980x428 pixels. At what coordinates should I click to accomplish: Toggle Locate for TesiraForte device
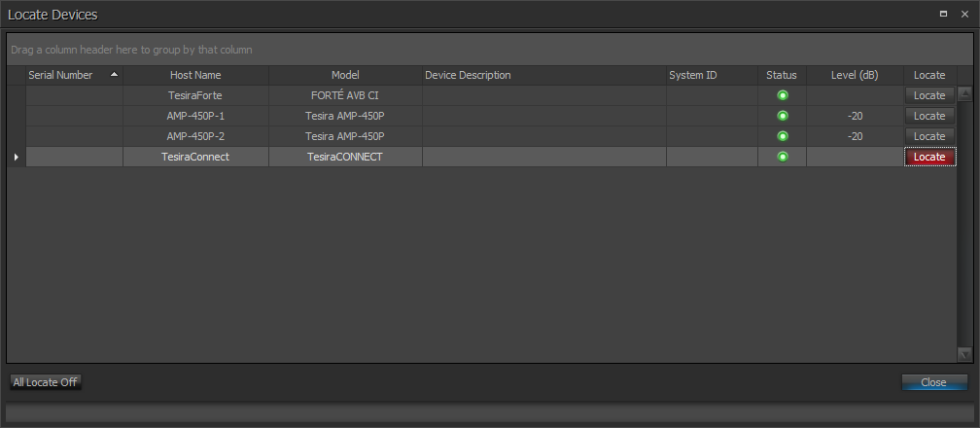pos(929,95)
